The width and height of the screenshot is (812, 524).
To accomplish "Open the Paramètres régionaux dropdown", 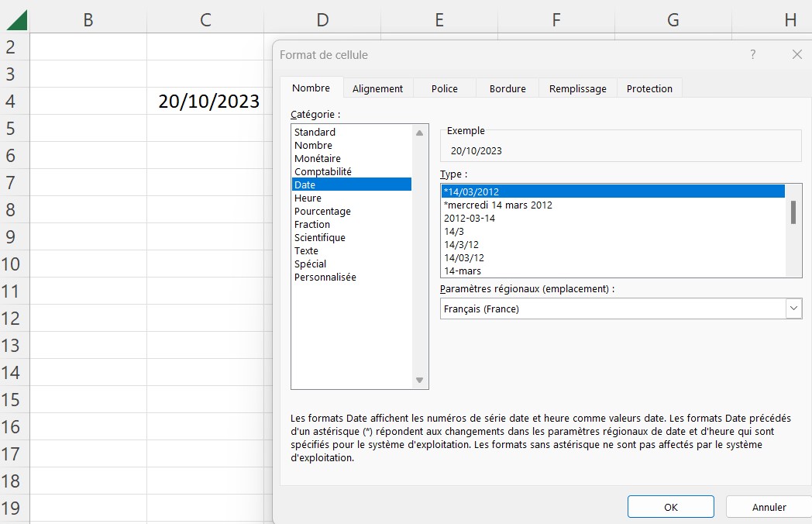I will coord(793,308).
